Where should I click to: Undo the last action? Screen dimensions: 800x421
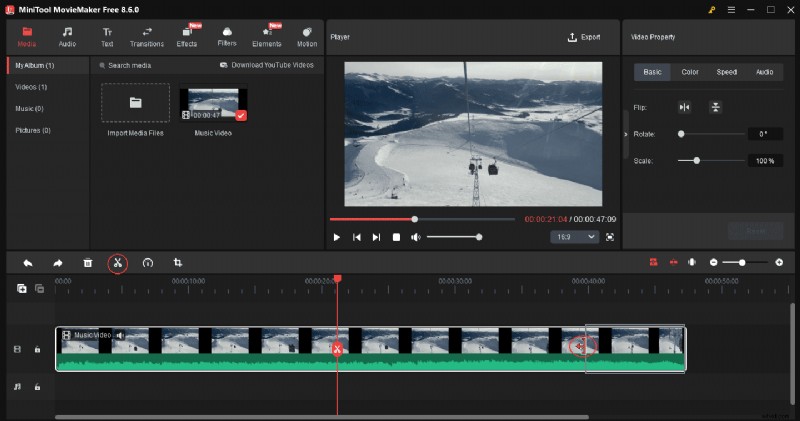coord(28,263)
